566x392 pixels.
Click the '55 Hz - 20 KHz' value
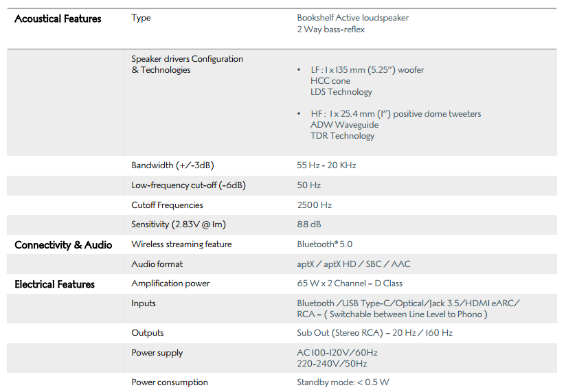326,165
